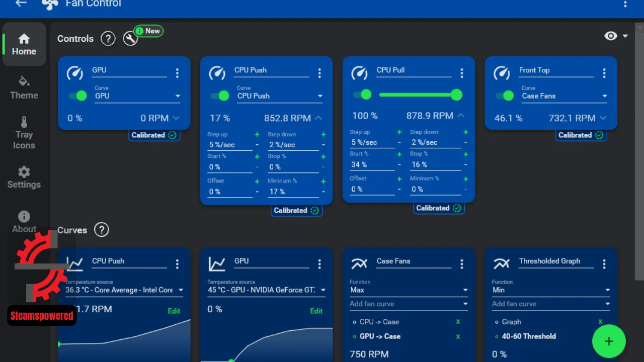644x362 pixels.
Task: Remove Graph from Thresholded Graph curve
Action: 600,322
